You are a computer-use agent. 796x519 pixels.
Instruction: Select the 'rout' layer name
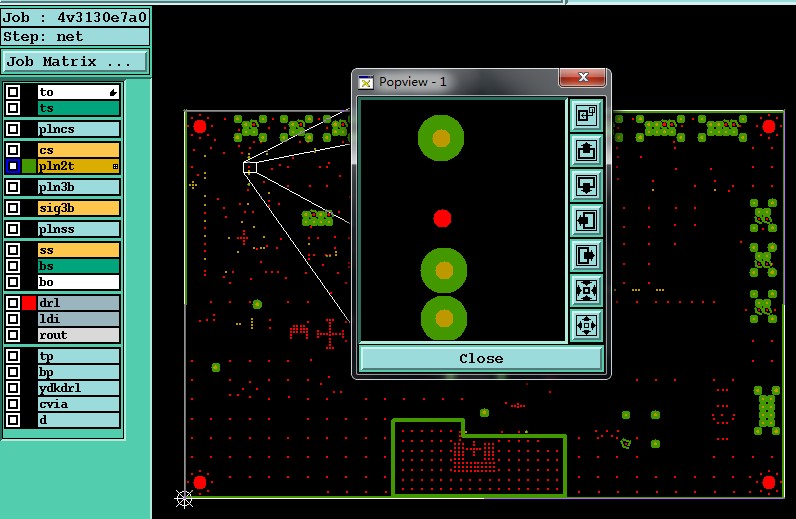(79, 335)
